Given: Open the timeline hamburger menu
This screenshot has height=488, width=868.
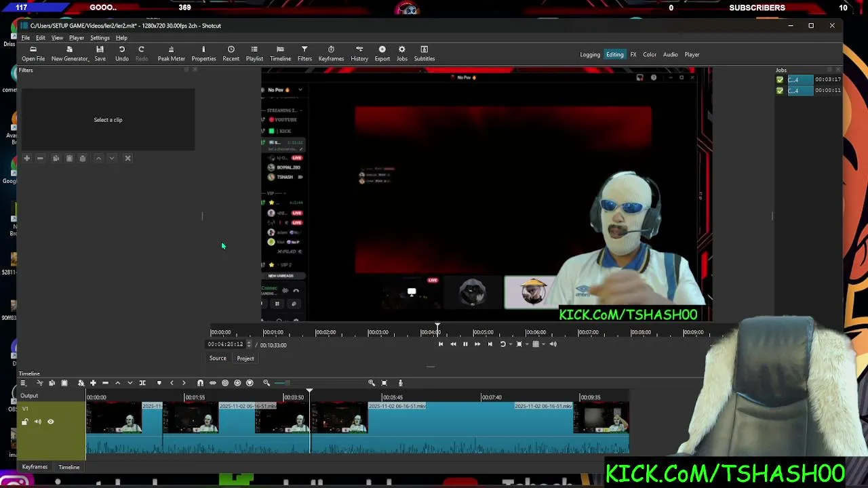Looking at the screenshot, I should pos(22,383).
